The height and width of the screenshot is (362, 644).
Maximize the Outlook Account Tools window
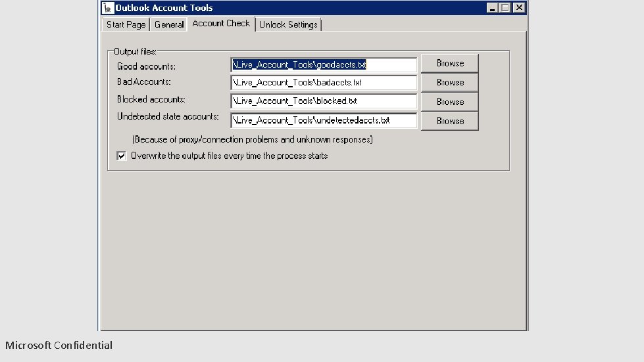(505, 8)
